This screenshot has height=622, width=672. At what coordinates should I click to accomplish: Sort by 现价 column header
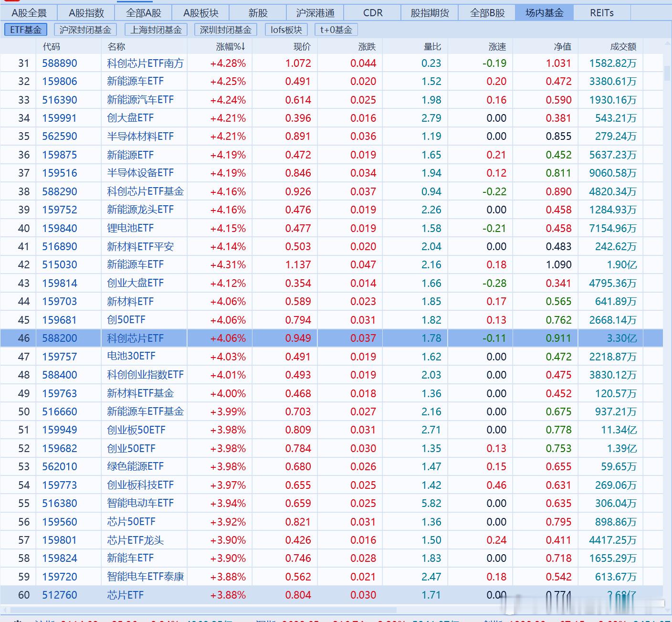[x=302, y=47]
